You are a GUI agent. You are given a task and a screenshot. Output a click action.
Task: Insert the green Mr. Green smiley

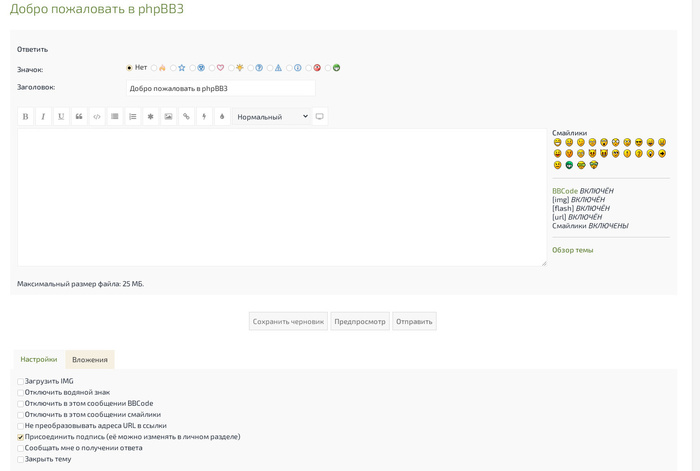(569, 165)
